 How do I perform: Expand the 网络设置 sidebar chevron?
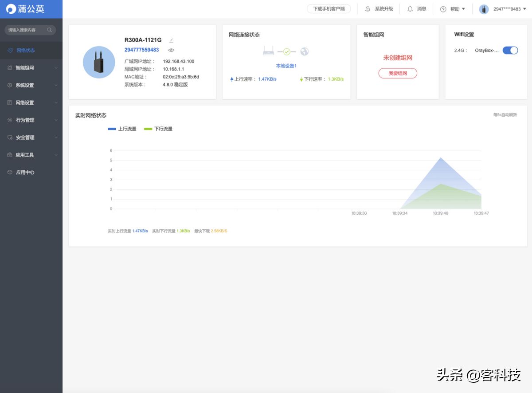56,102
